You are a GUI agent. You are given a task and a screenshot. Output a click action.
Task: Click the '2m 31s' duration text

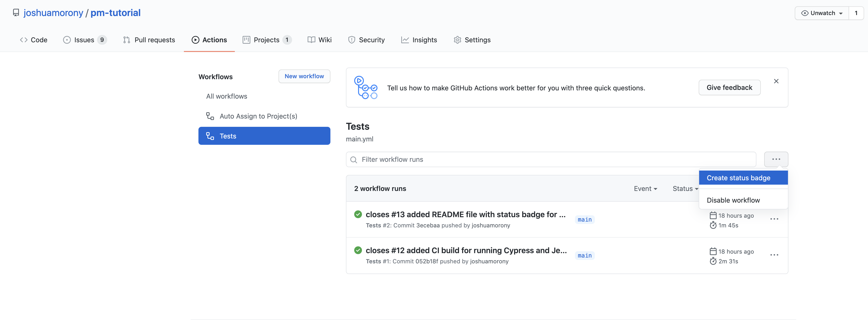728,262
